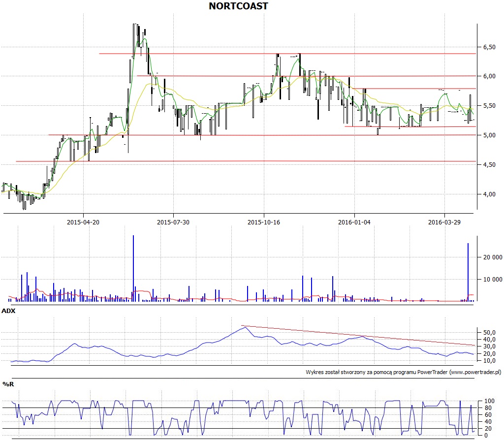Click the 2016-01-04 date label

click(354, 222)
